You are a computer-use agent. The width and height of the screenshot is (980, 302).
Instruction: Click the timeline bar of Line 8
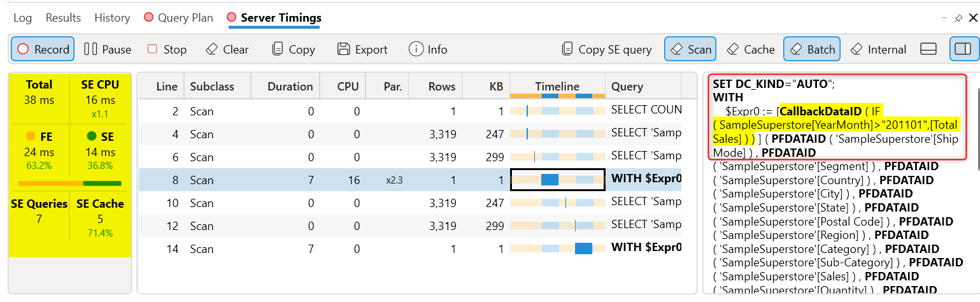tap(550, 180)
